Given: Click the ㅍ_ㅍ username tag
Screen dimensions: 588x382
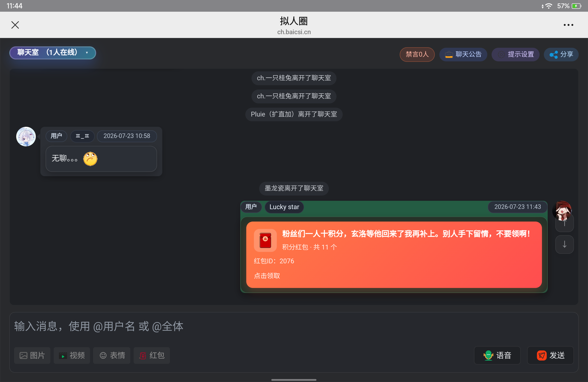Looking at the screenshot, I should tap(82, 136).
